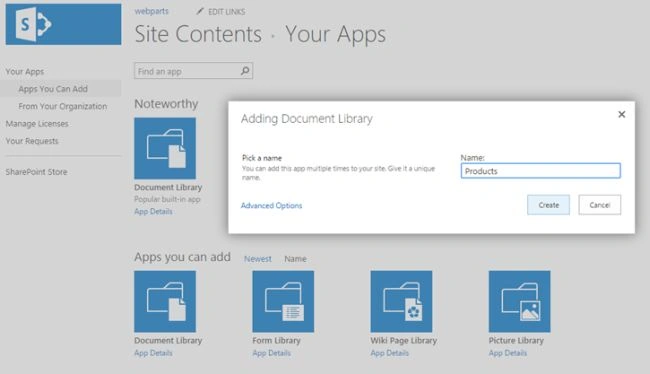Open App Details under lower Document Library
This screenshot has height=374, width=650.
[x=153, y=353]
